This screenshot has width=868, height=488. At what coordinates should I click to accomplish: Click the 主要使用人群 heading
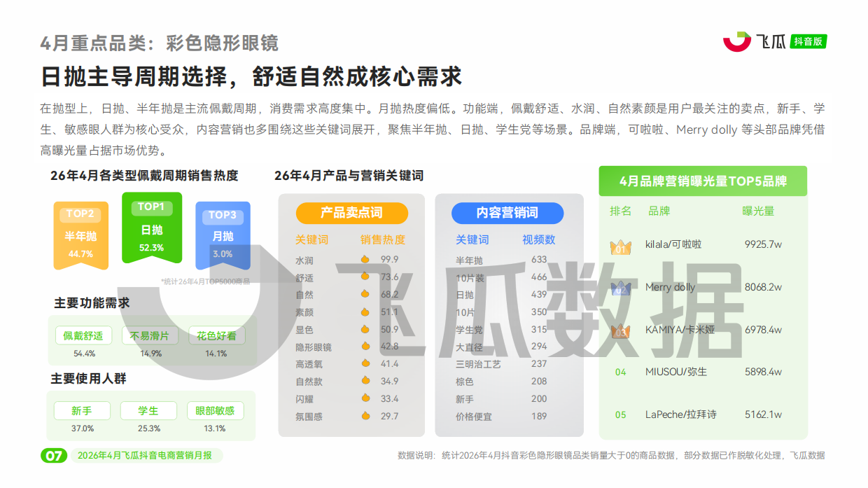tap(88, 379)
